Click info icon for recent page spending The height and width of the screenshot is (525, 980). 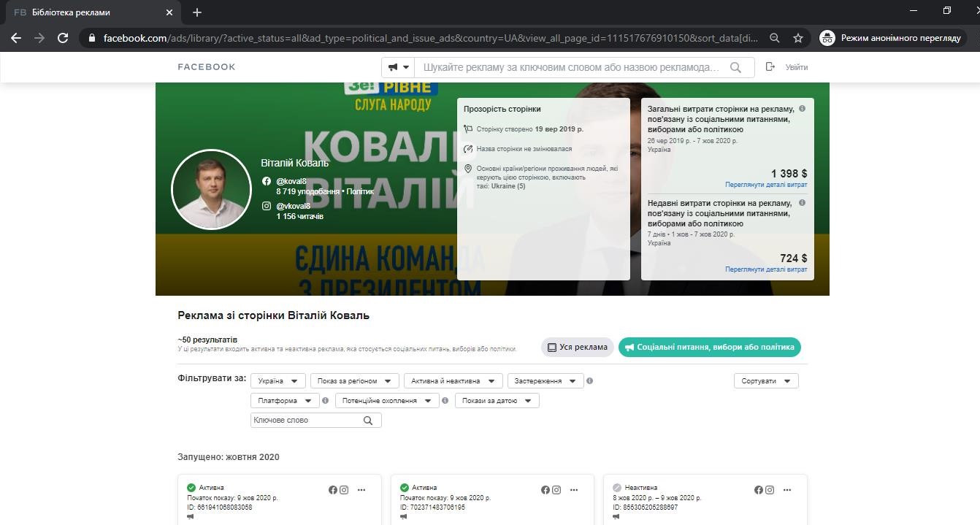[802, 203]
